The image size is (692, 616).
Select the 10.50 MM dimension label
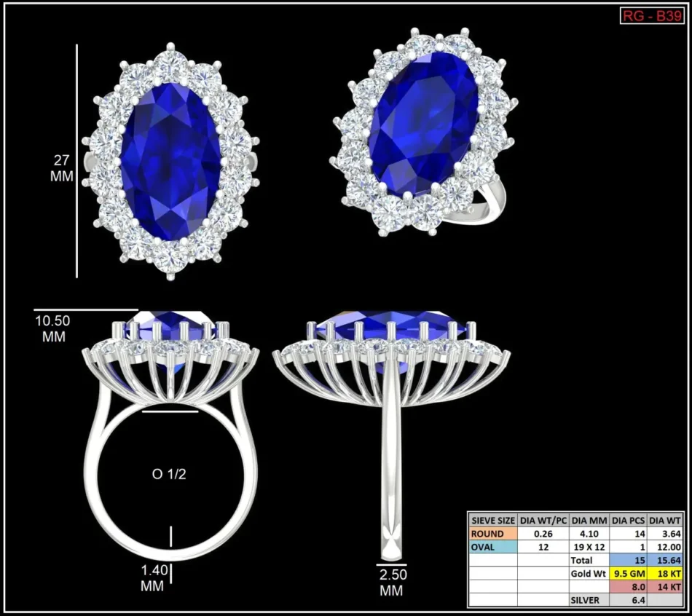pos(53,328)
